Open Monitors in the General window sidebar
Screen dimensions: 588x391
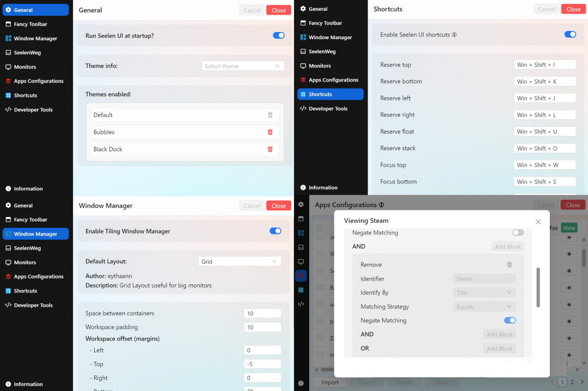[35, 67]
